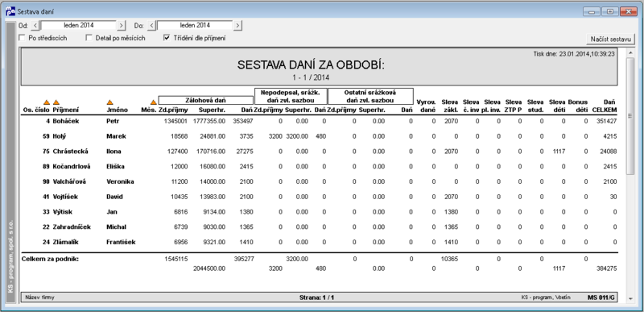Click first name František

[121, 243]
